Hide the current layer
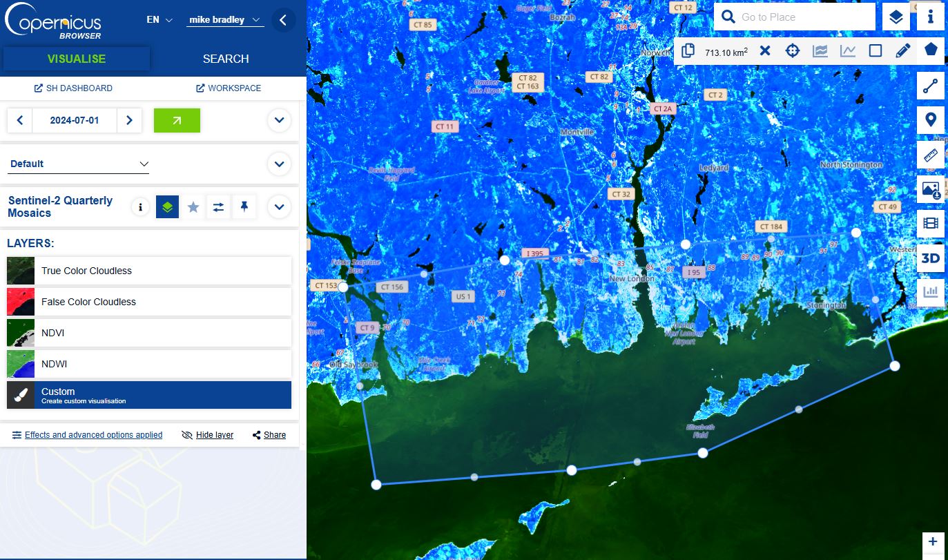The width and height of the screenshot is (948, 560). click(x=207, y=435)
